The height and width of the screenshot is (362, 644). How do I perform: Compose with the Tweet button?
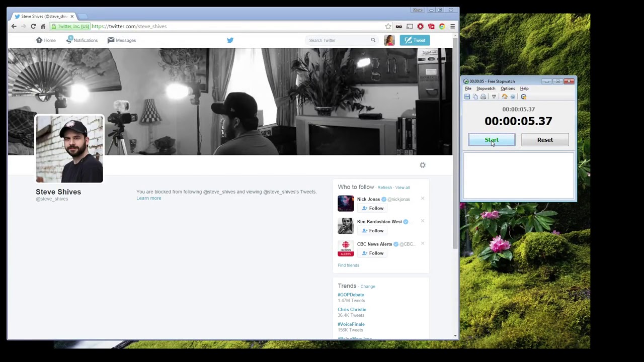tap(415, 40)
